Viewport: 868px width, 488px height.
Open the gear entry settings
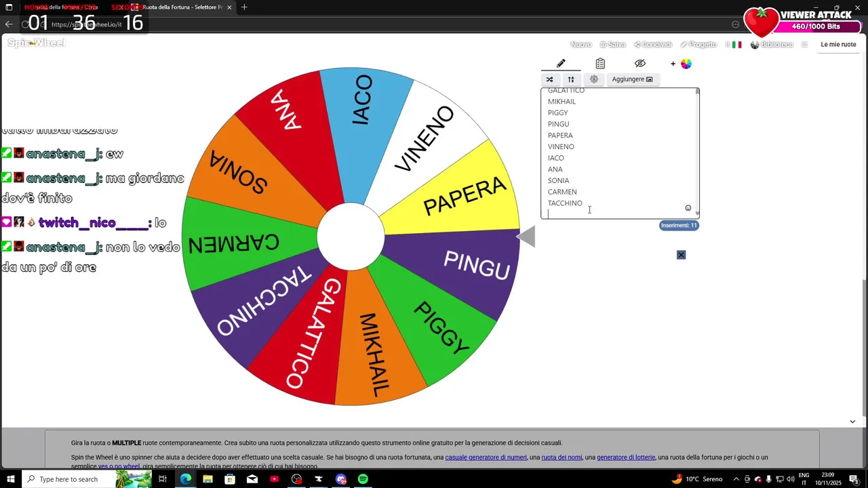pos(594,79)
